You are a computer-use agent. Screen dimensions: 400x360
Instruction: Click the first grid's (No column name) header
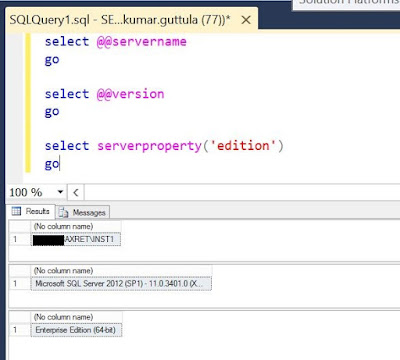[76, 226]
